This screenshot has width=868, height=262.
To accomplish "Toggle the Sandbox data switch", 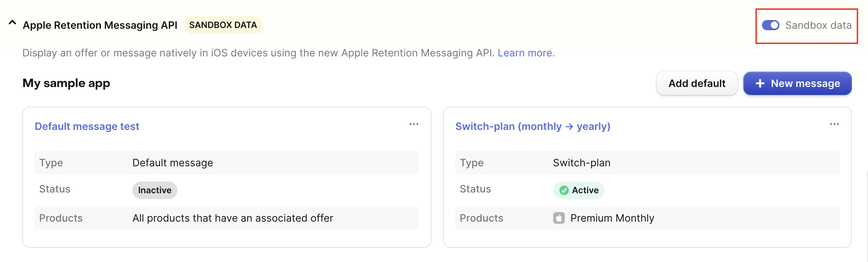I will click(x=770, y=25).
